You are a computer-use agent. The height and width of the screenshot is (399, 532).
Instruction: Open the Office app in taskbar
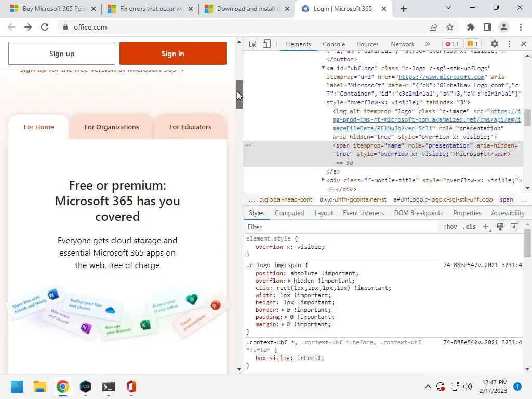tap(131, 387)
